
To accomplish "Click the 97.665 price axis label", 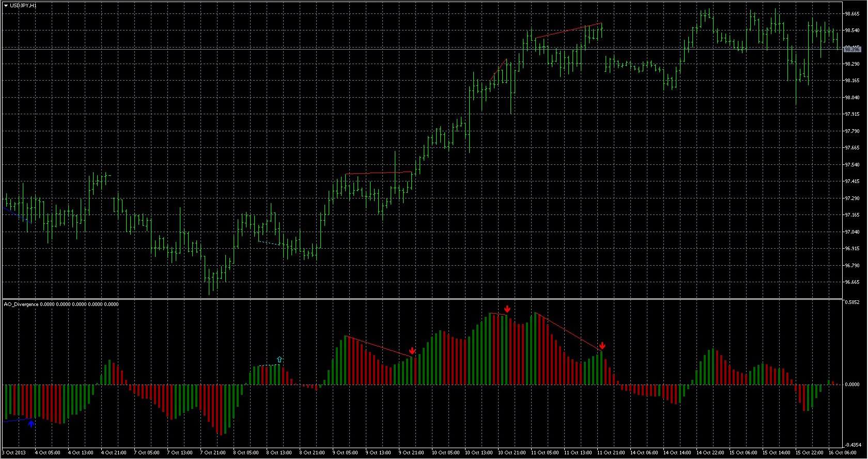I will pyautogui.click(x=852, y=148).
